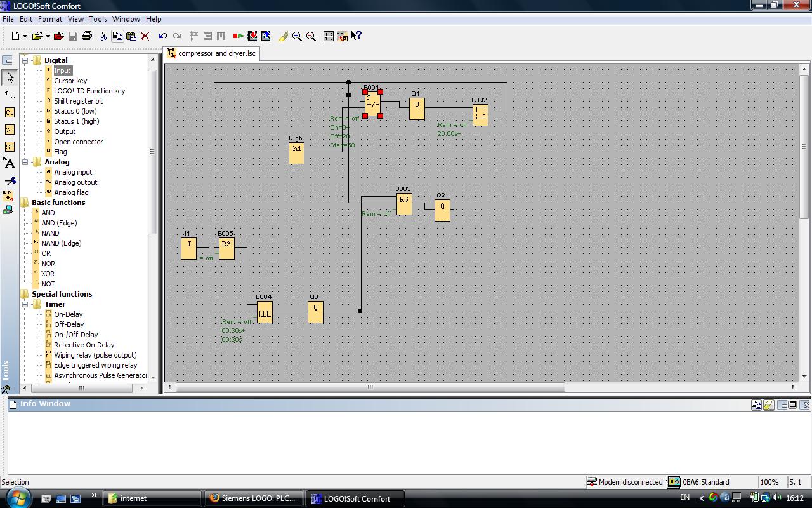The height and width of the screenshot is (508, 812).
Task: Click the Open file folder icon
Action: 37,36
